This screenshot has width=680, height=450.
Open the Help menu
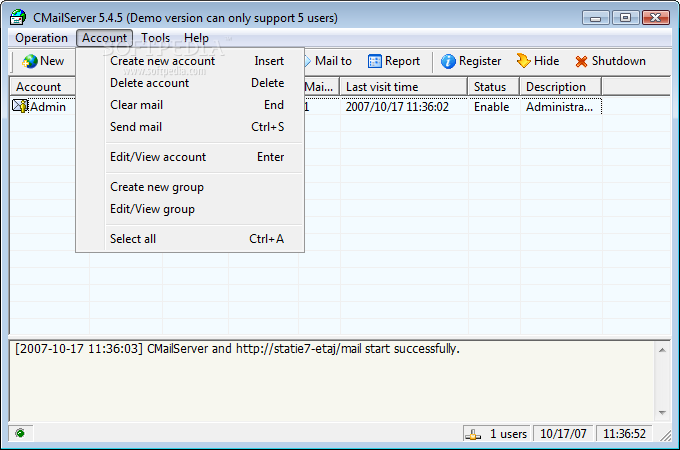coord(196,38)
